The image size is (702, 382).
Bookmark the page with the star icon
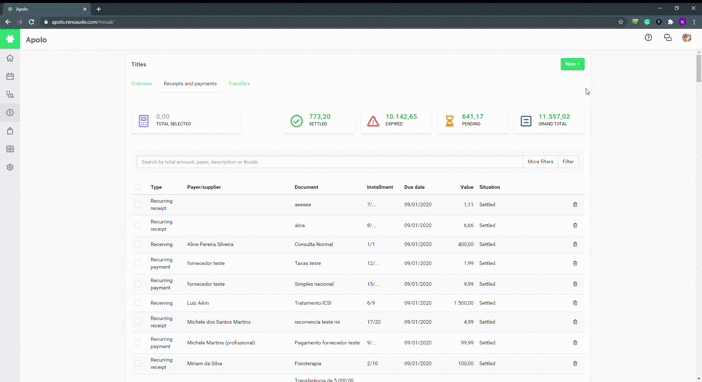click(x=621, y=22)
